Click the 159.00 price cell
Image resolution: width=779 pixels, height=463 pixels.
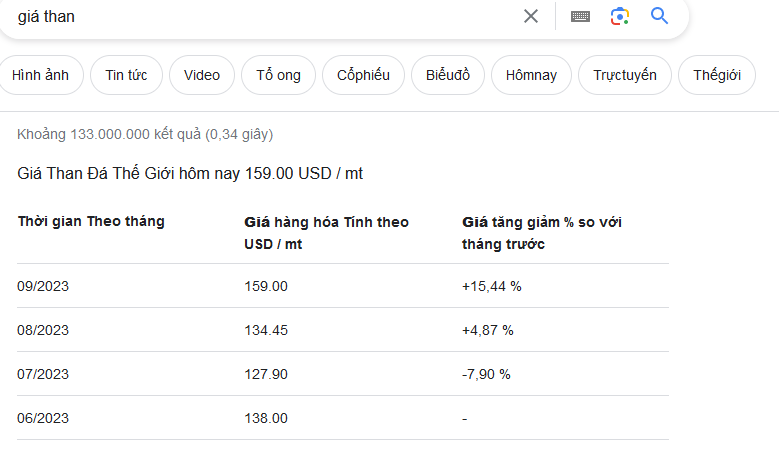(266, 286)
